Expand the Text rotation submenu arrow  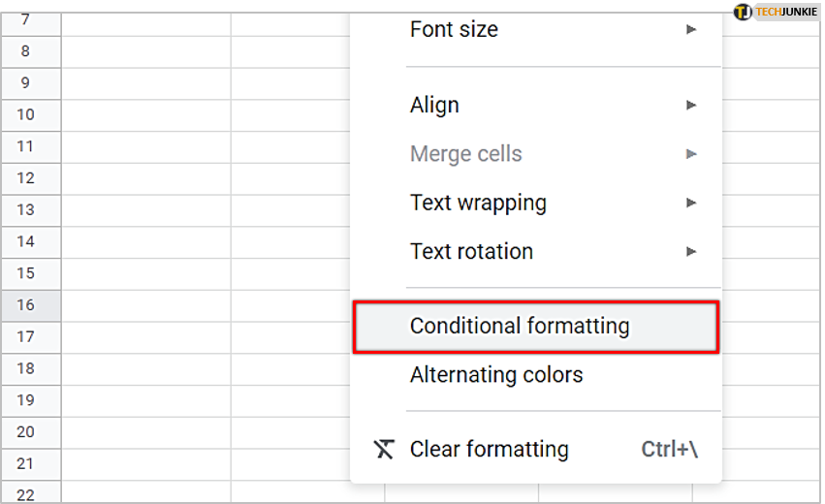tap(691, 251)
